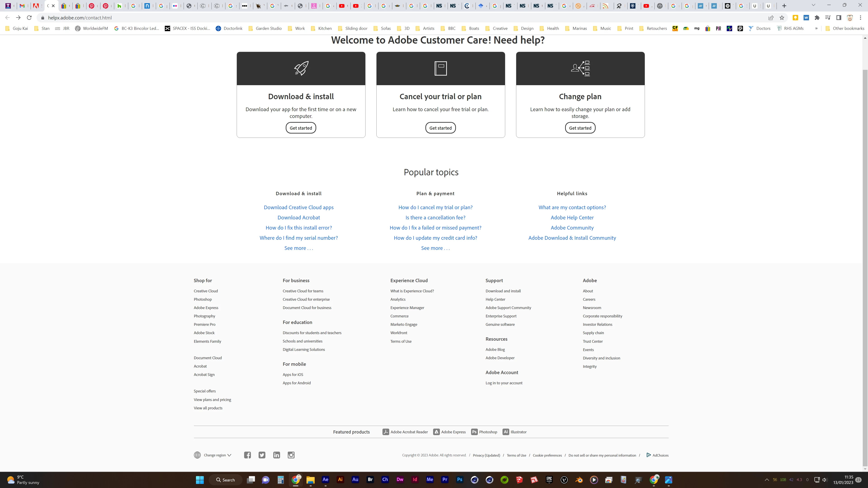Screen dimensions: 868x488
Task: Click the Facebook icon in footer
Action: pyautogui.click(x=247, y=455)
